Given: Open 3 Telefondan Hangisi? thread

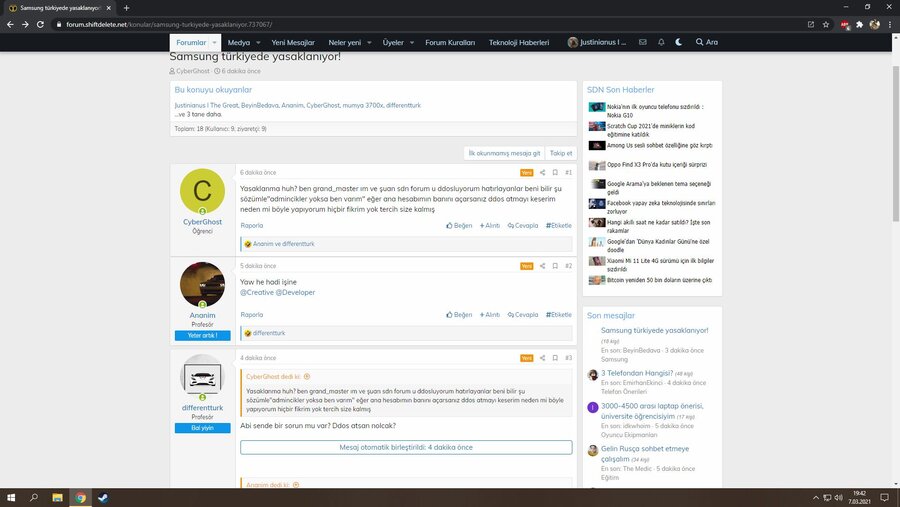Looking at the screenshot, I should tap(637, 373).
